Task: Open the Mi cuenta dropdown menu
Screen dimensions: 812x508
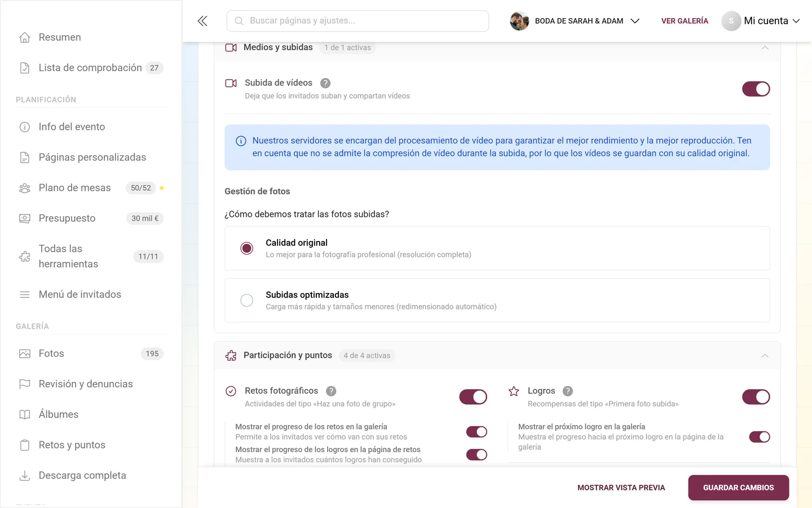Action: 761,21
